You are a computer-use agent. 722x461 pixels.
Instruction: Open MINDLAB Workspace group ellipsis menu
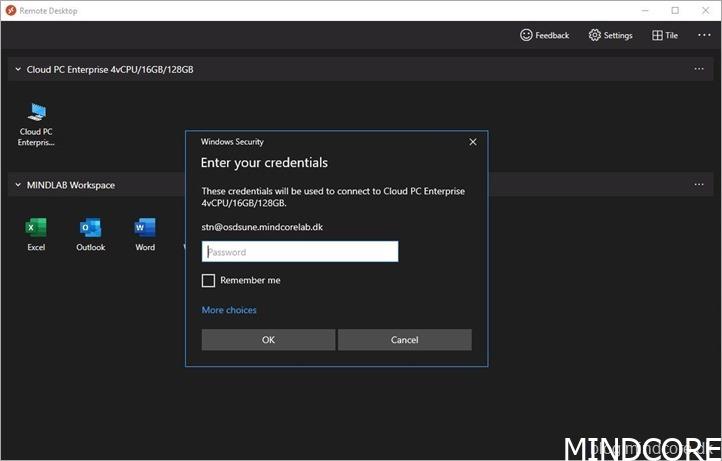pos(699,185)
